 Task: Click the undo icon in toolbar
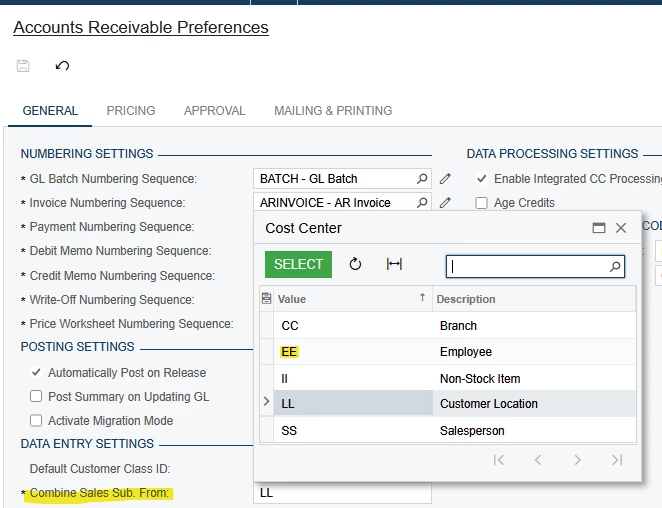[62, 66]
